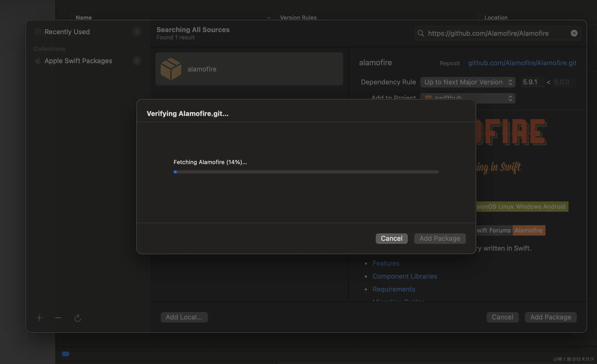This screenshot has height=364, width=597.
Task: Open the Dependency Rule dropdown
Action: [468, 82]
